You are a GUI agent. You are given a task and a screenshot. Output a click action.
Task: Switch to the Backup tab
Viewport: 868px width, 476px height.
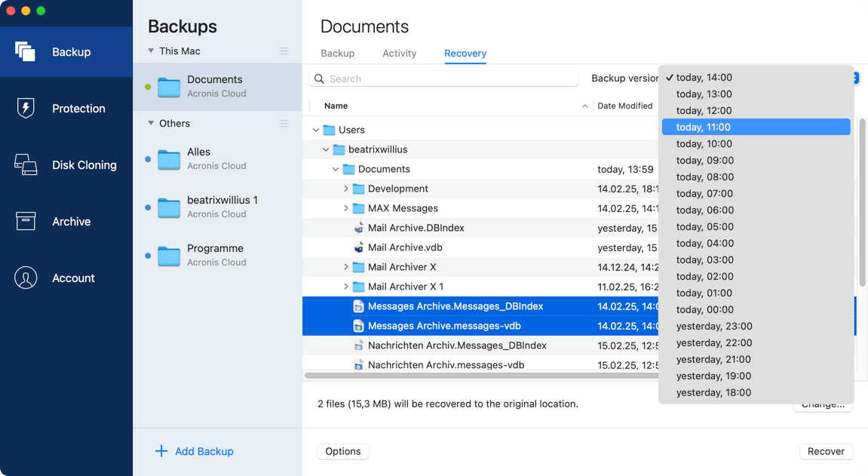coord(338,53)
